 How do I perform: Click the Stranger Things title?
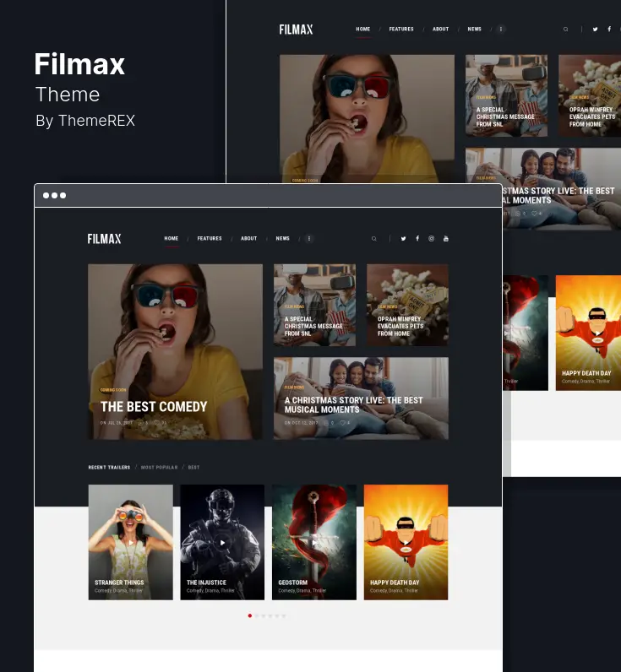coord(119,583)
